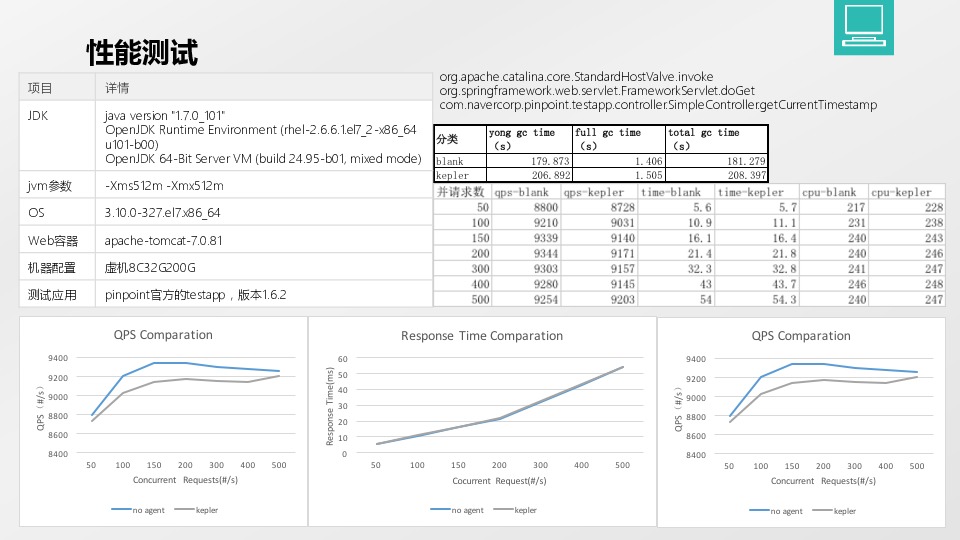Click the java version "1.7.0_101" line
This screenshot has height=540, width=960.
(165, 116)
